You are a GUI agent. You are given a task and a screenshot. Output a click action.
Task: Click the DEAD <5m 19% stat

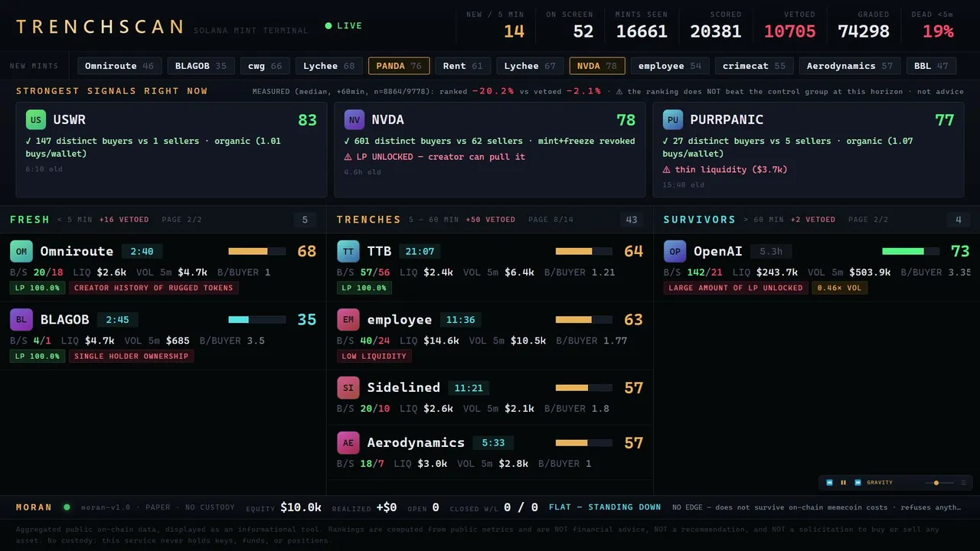click(x=932, y=26)
